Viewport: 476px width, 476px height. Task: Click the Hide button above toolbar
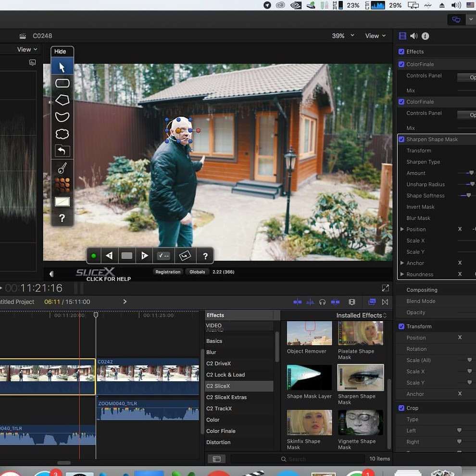tap(60, 51)
